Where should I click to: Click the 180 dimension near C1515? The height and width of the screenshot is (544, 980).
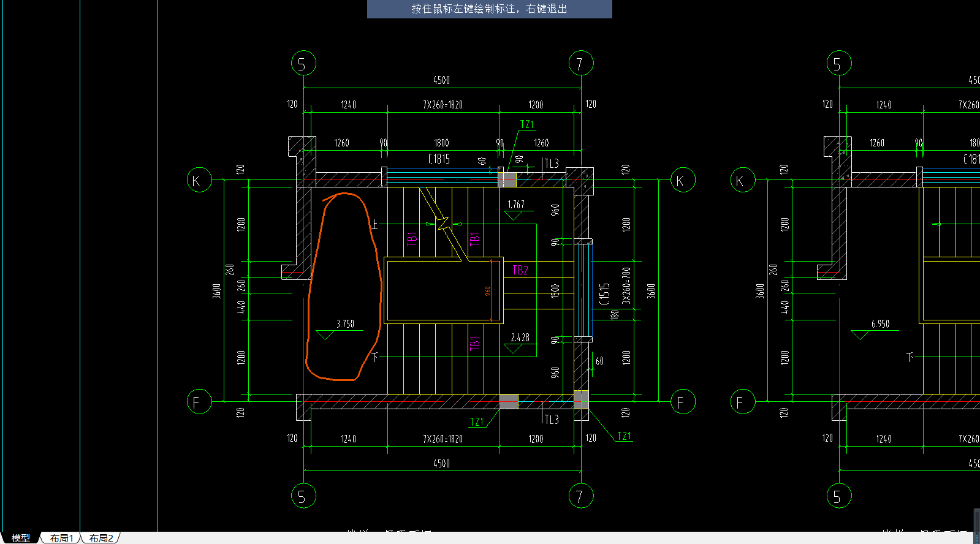point(615,315)
